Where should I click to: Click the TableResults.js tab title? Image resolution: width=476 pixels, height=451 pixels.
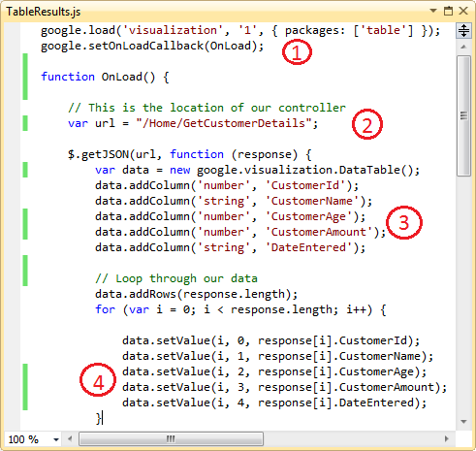(43, 12)
